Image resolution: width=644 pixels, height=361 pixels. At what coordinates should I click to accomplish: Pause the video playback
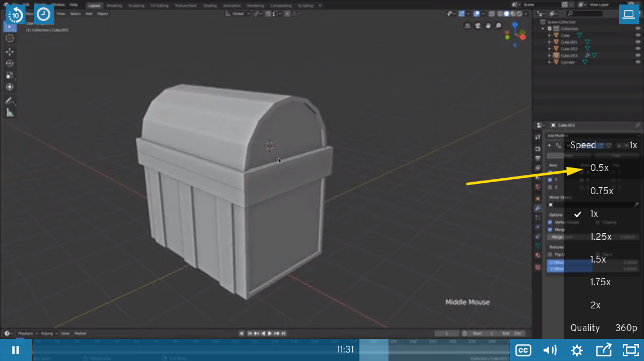tap(16, 350)
